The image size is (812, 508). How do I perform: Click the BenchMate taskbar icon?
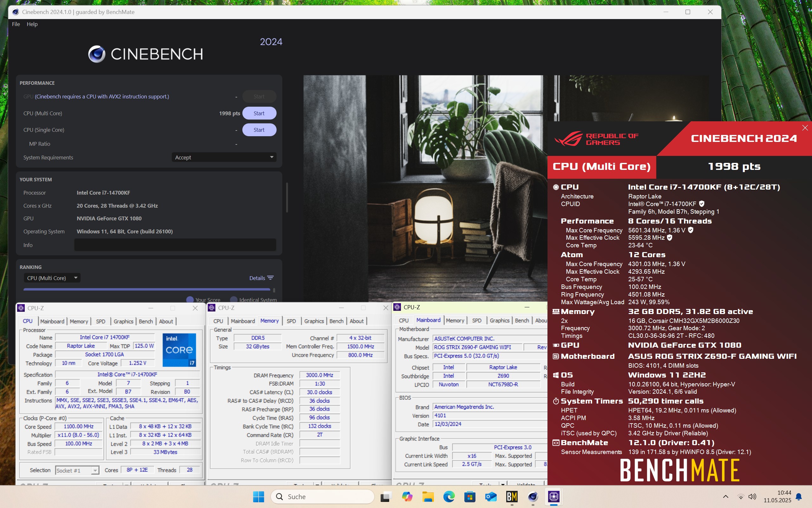pos(512,497)
